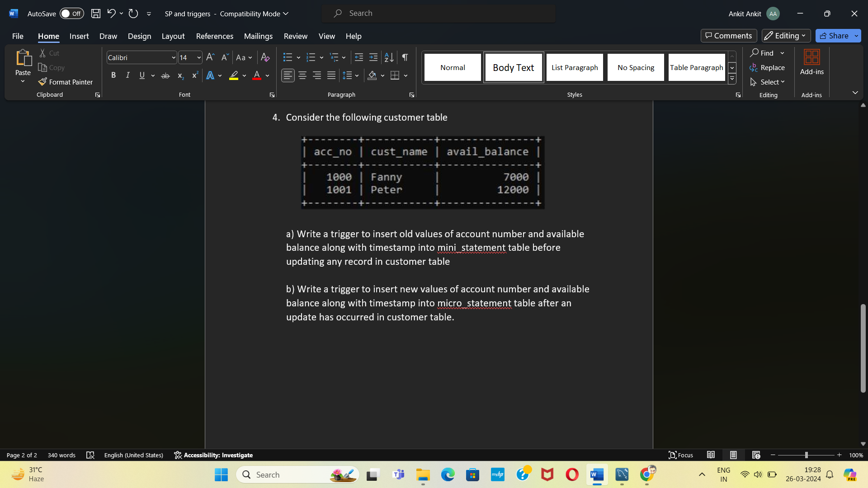
Task: Open the File menu
Action: click(18, 36)
